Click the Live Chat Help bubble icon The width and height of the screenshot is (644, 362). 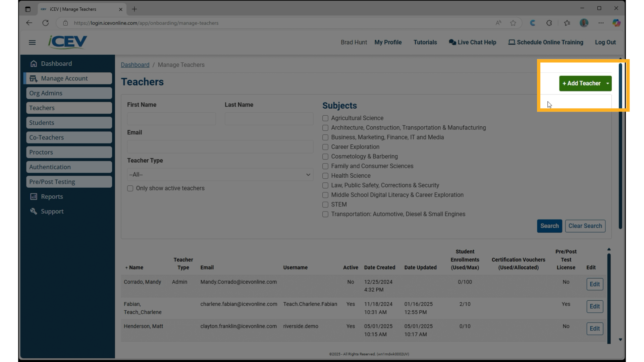[x=452, y=42]
